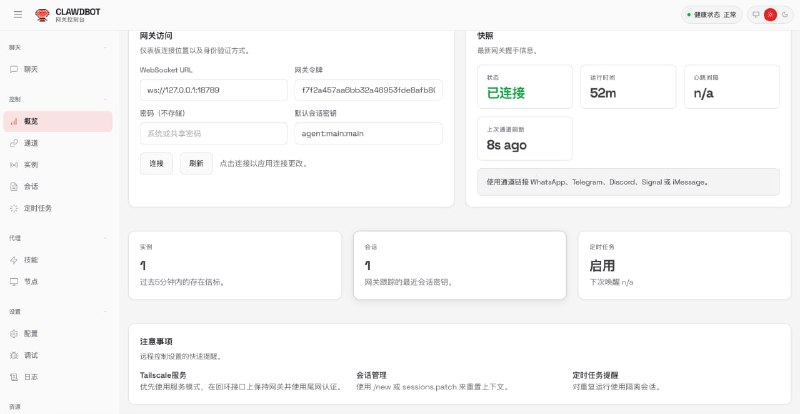Click the 会话 count summary card
This screenshot has width=800, height=414.
click(460, 265)
